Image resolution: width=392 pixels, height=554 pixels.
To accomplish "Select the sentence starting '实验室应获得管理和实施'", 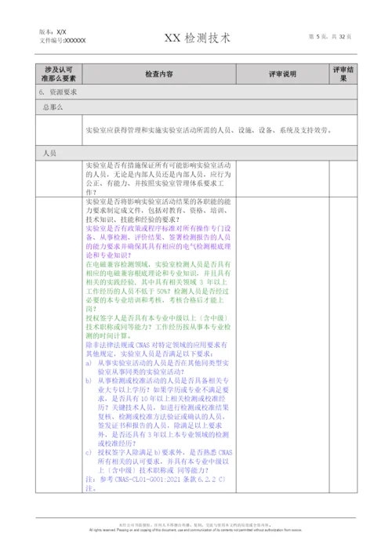I will [209, 130].
